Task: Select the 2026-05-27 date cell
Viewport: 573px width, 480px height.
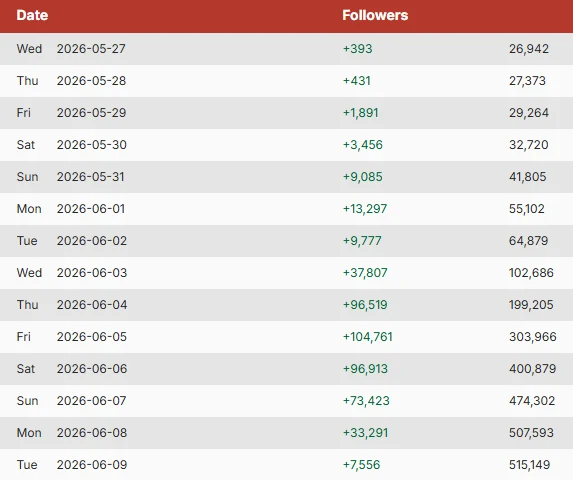Action: click(x=91, y=49)
